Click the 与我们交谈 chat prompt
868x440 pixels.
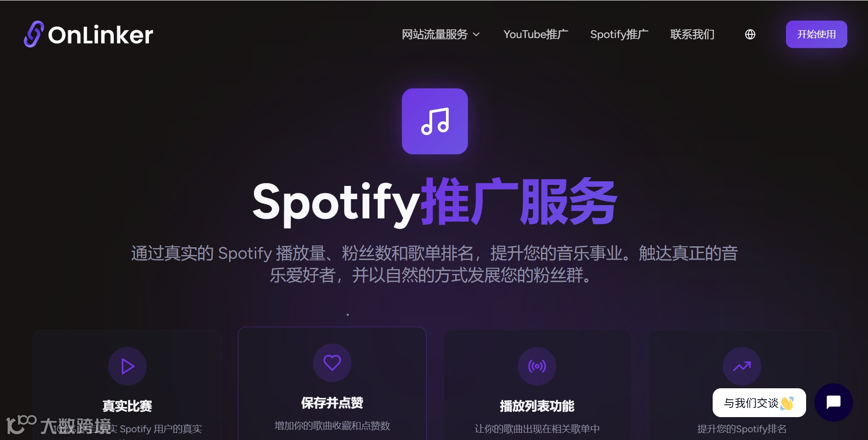click(759, 403)
